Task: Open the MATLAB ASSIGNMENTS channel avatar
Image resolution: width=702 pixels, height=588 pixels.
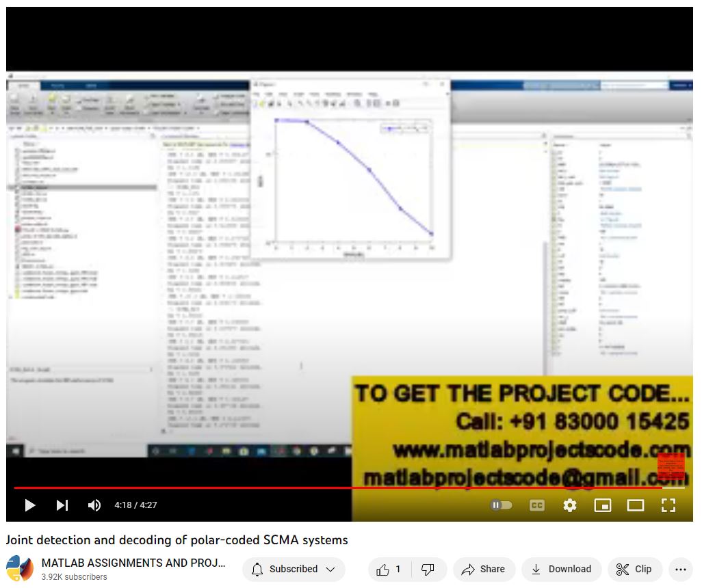Action: pyautogui.click(x=20, y=569)
